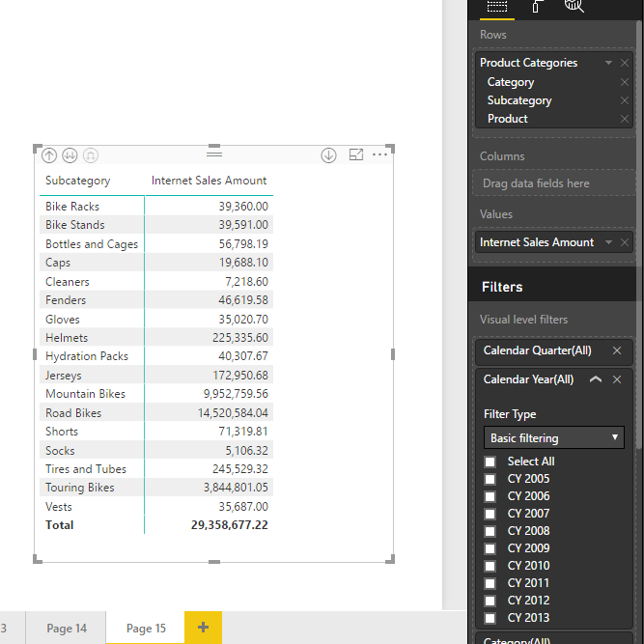Collapse the Calendar Year filter card
Image resolution: width=644 pixels, height=644 pixels.
click(596, 379)
